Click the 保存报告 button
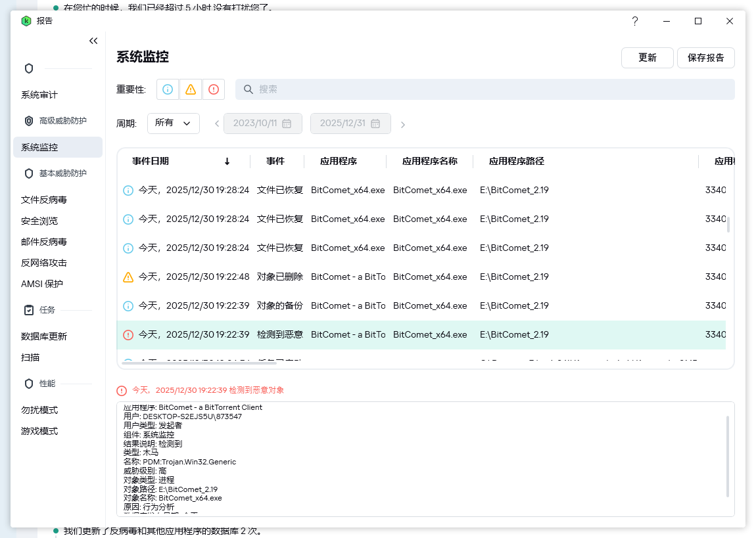Screen dimensions: 756x538 coord(706,58)
